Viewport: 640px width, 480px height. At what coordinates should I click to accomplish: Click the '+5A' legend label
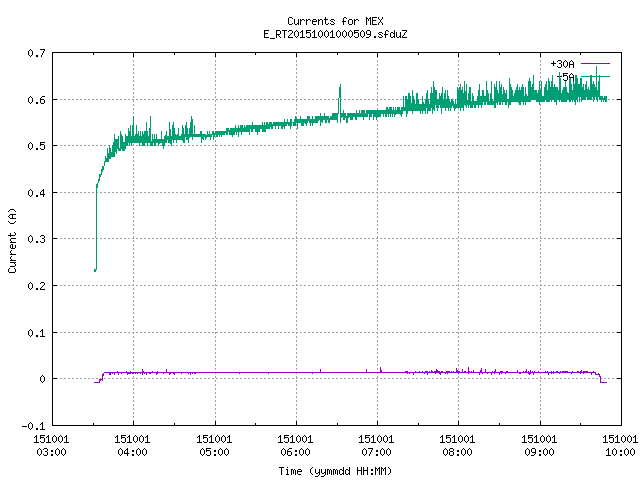click(565, 77)
